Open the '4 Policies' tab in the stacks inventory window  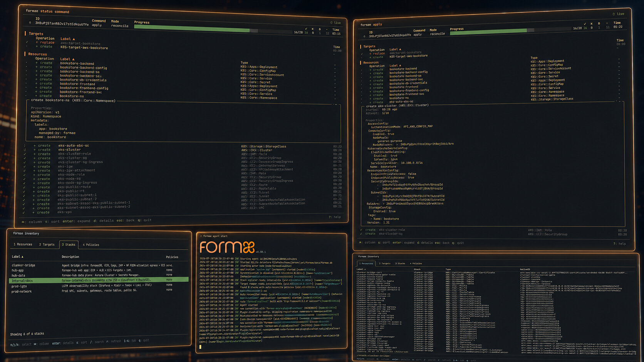click(x=91, y=245)
